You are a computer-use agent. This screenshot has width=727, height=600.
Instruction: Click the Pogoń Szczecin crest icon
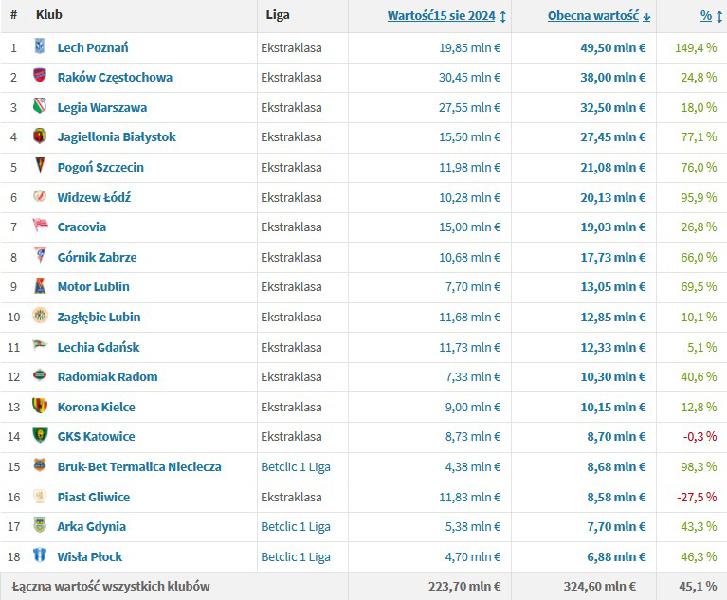point(40,167)
